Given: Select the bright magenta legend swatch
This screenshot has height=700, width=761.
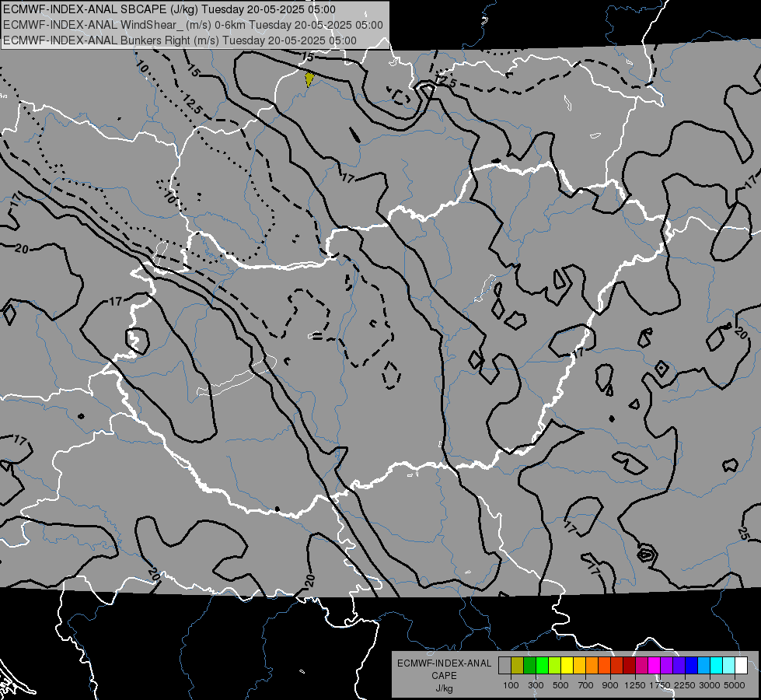Looking at the screenshot, I should pos(655,666).
